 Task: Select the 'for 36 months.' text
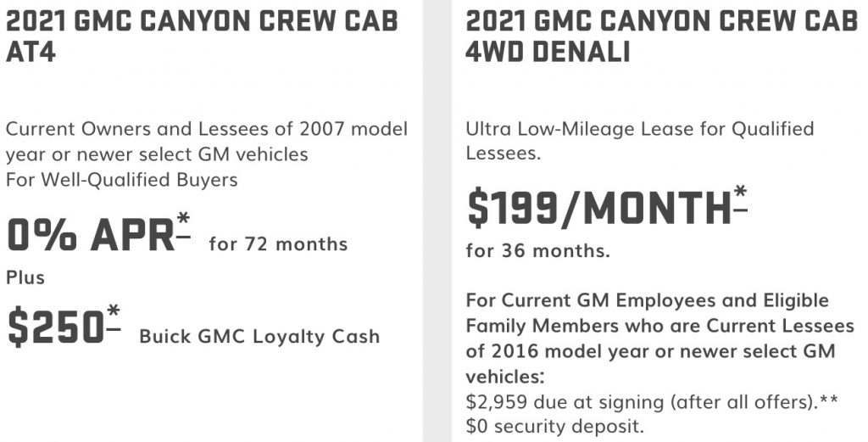[537, 251]
